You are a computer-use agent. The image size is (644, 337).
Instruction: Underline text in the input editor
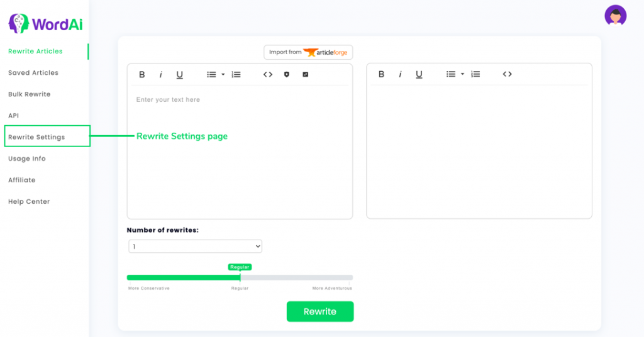pos(179,75)
